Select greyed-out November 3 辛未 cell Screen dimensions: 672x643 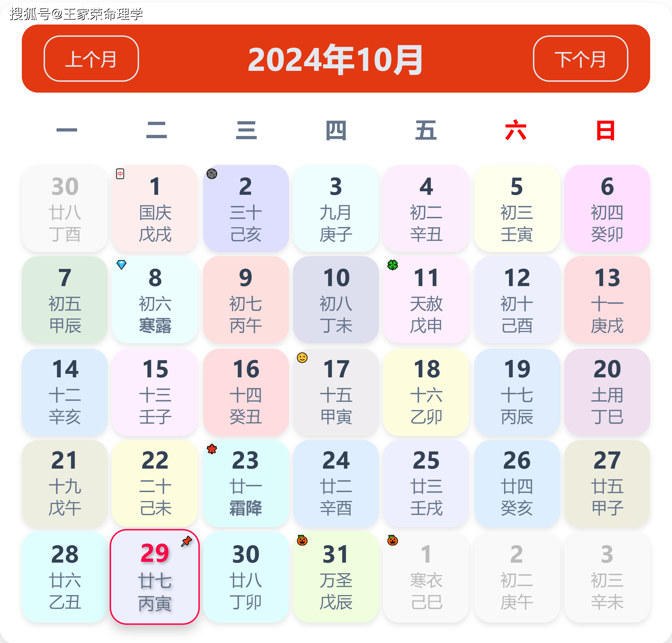[x=607, y=577]
